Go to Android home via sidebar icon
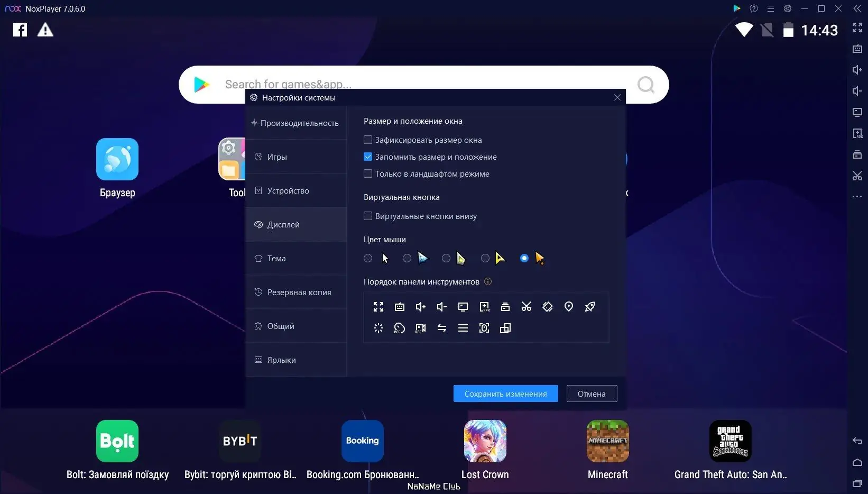Screen dimensions: 868x494 click(x=857, y=462)
